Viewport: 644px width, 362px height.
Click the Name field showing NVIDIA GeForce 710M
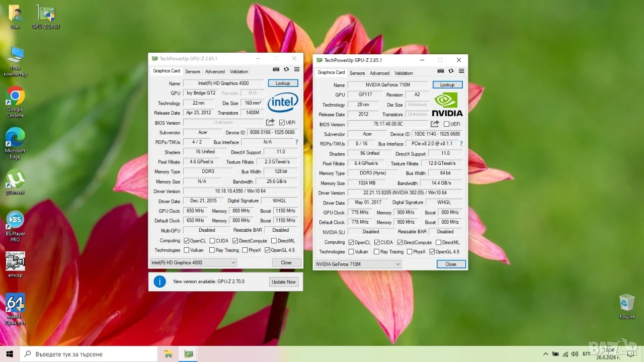(x=388, y=85)
